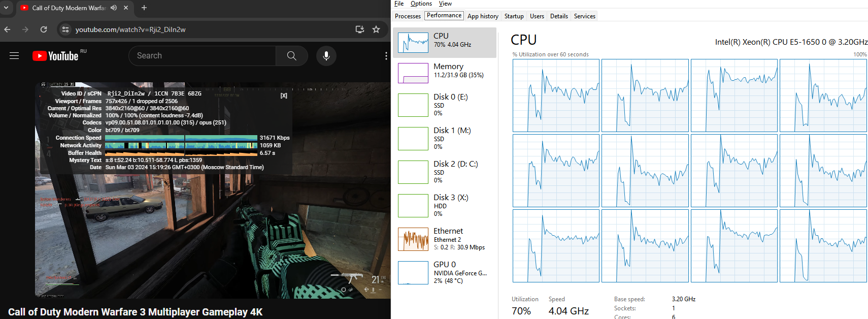Open the Services tab
This screenshot has width=868, height=319.
pyautogui.click(x=585, y=16)
